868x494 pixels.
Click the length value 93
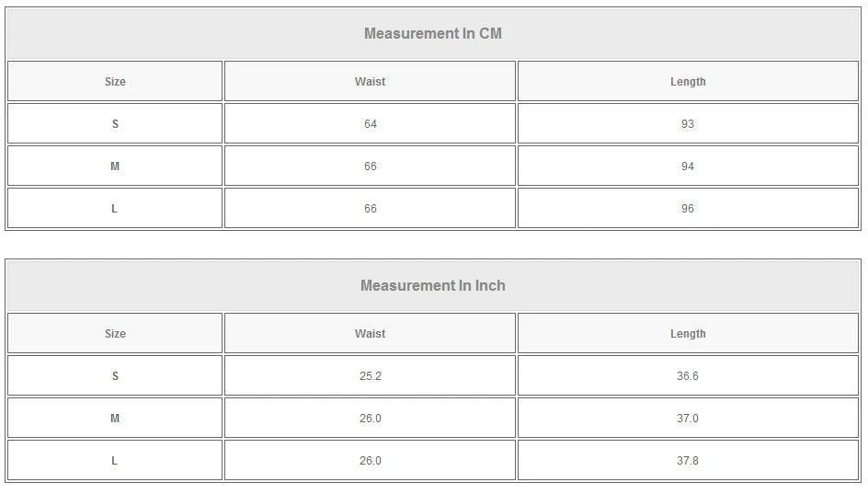[x=688, y=124]
